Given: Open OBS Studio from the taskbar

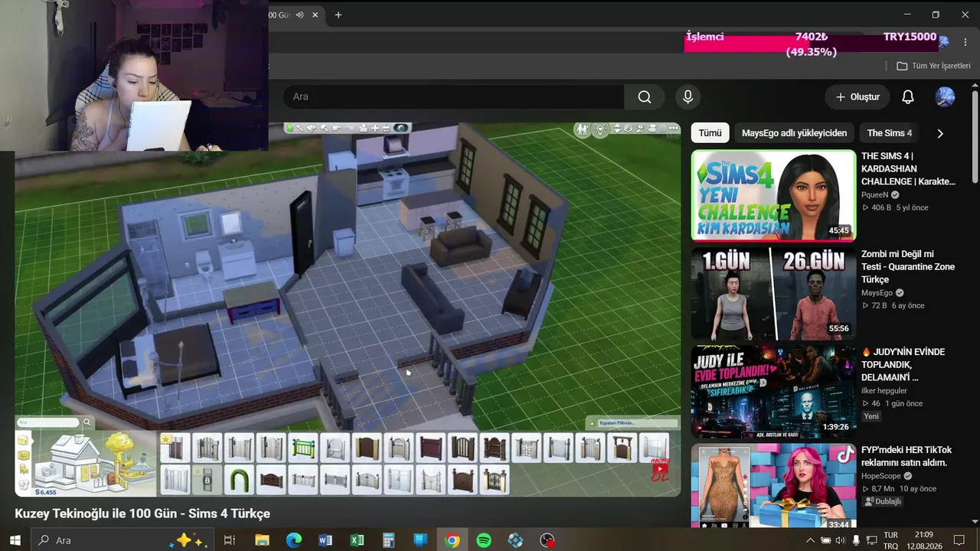Looking at the screenshot, I should tap(547, 540).
